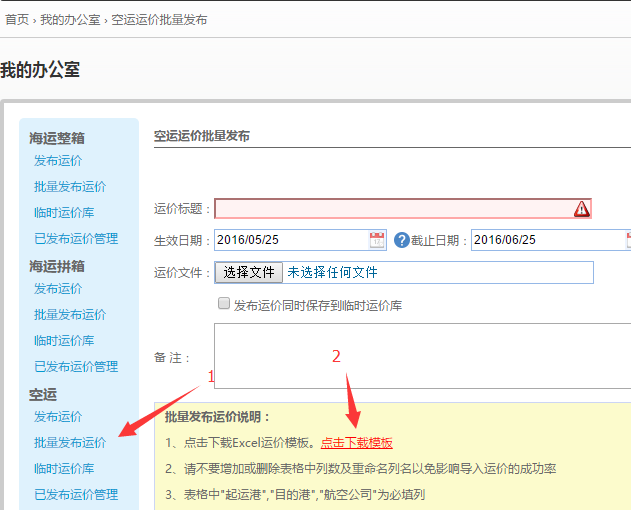Select 批量发布运价 under 空运
The height and width of the screenshot is (510, 631).
coord(70,443)
